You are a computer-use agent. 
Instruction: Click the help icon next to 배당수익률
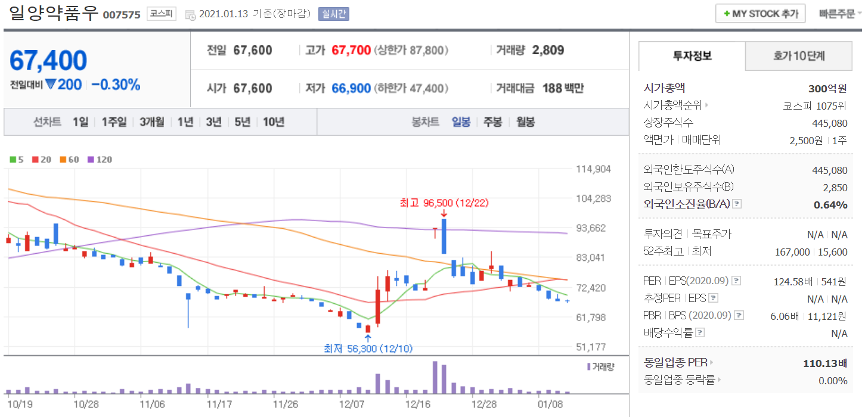[x=700, y=333]
